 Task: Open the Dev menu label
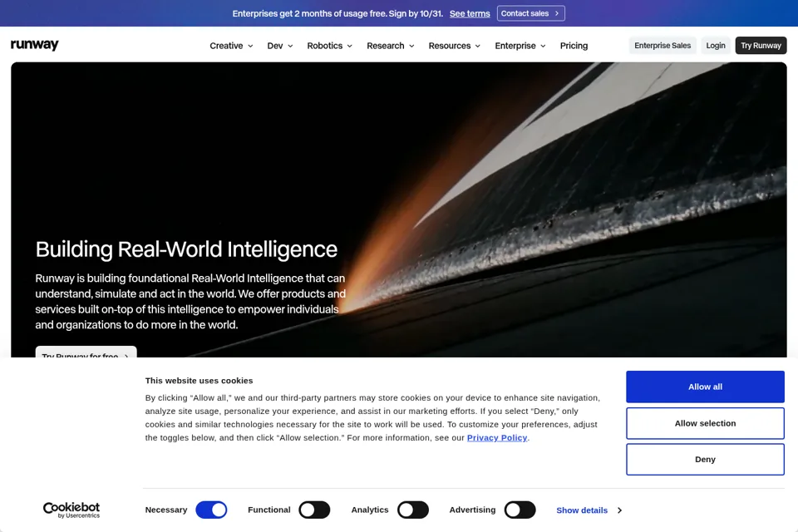[x=275, y=46]
